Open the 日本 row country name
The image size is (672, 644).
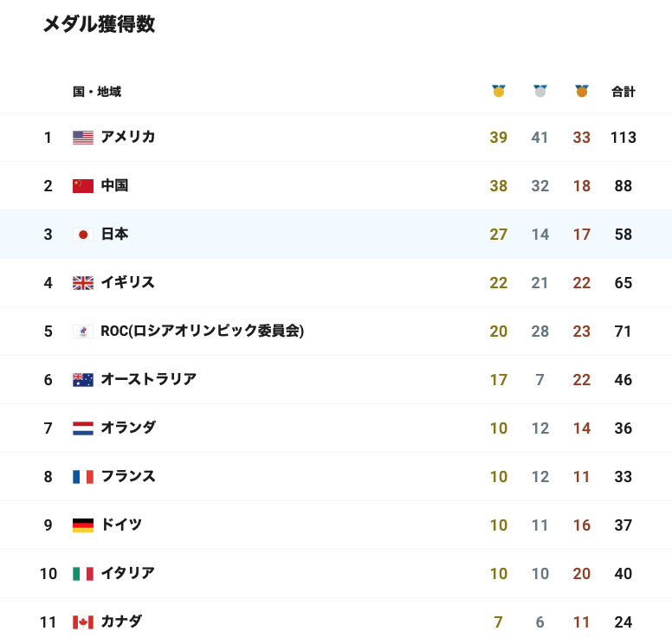(114, 234)
